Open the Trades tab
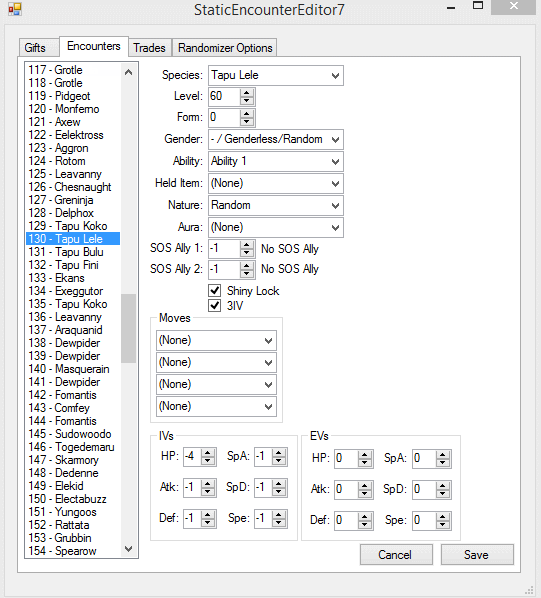 point(149,48)
